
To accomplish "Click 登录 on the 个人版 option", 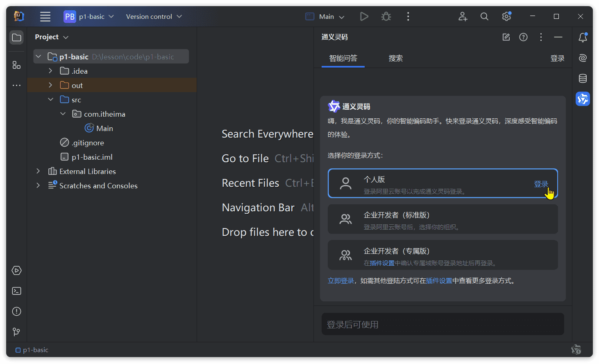I will pyautogui.click(x=541, y=184).
